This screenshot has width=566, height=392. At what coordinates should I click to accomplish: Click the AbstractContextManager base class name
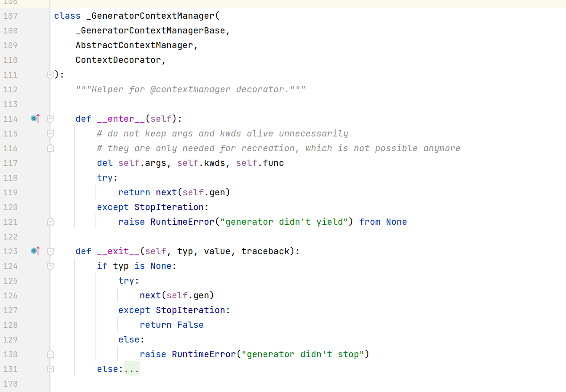(x=134, y=45)
